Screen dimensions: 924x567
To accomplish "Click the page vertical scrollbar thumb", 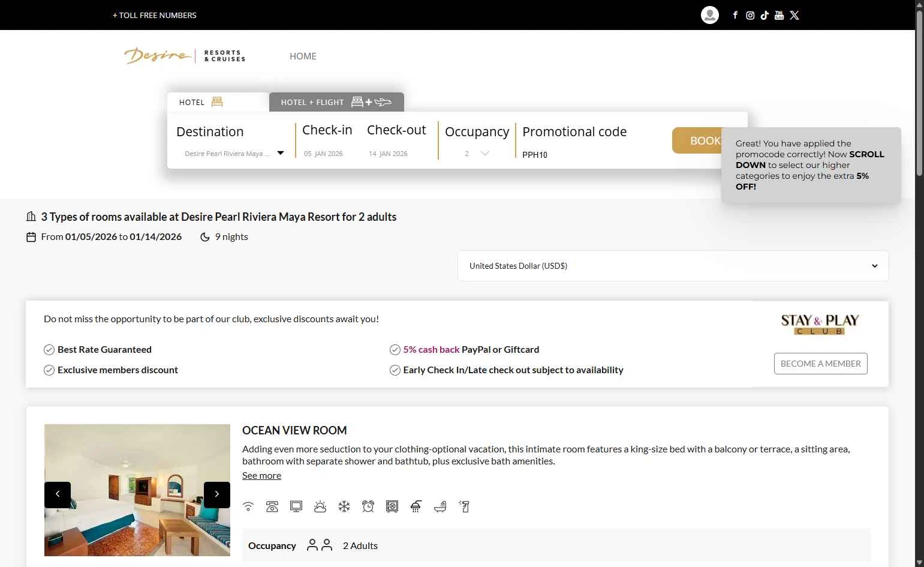I will tap(919, 93).
